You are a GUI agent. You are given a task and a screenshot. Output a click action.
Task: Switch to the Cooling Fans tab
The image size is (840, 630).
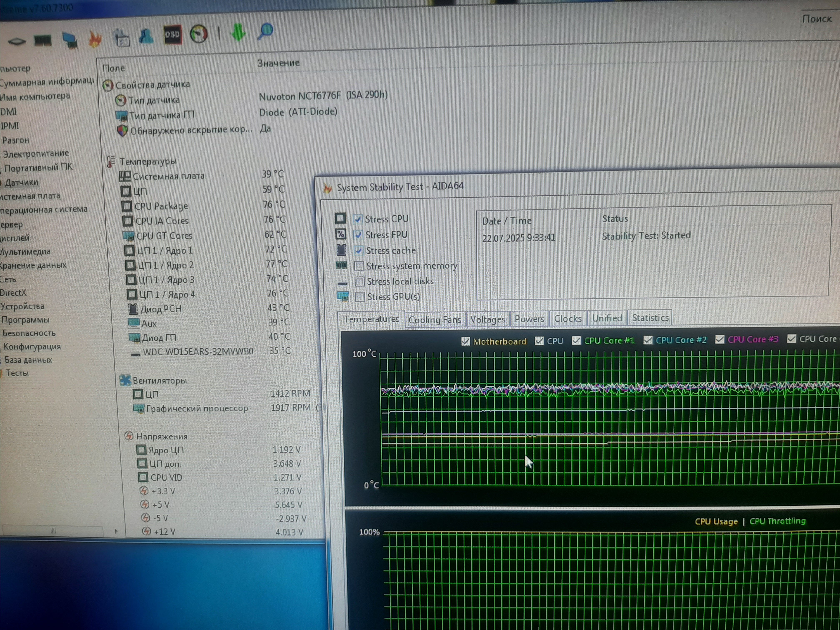tap(434, 320)
